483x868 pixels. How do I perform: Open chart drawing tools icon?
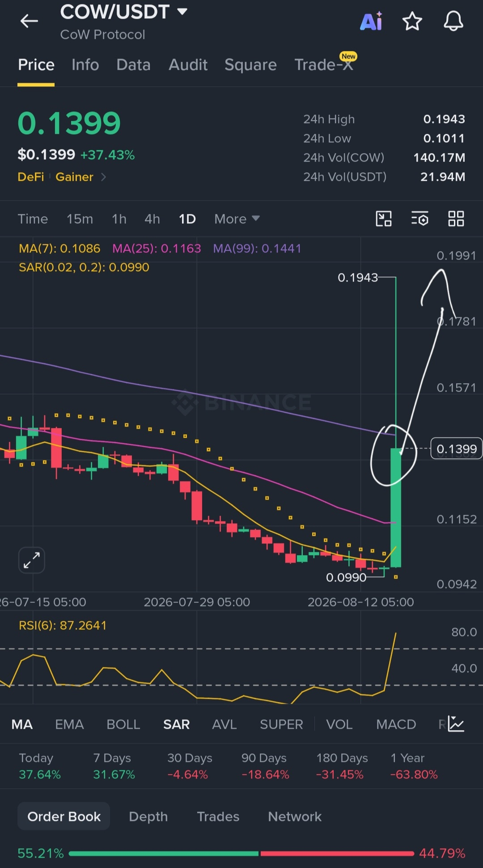click(x=383, y=219)
